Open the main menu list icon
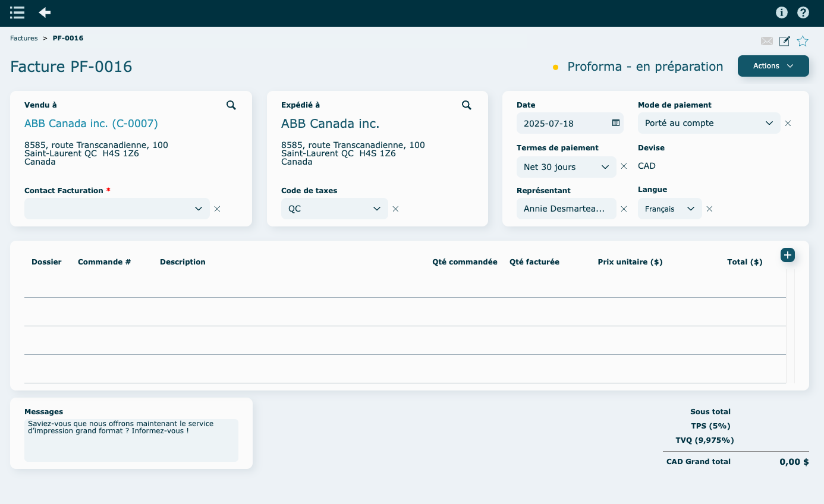Image resolution: width=824 pixels, height=504 pixels. click(x=17, y=12)
